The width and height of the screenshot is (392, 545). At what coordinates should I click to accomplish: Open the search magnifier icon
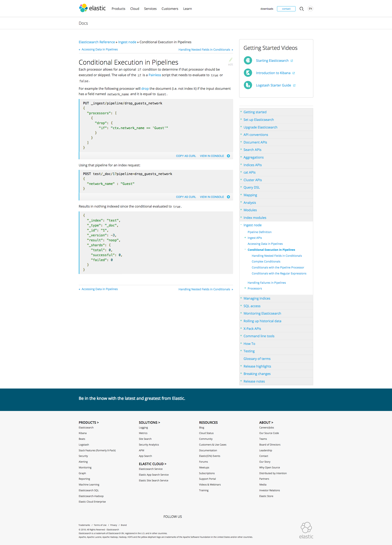pyautogui.click(x=301, y=9)
